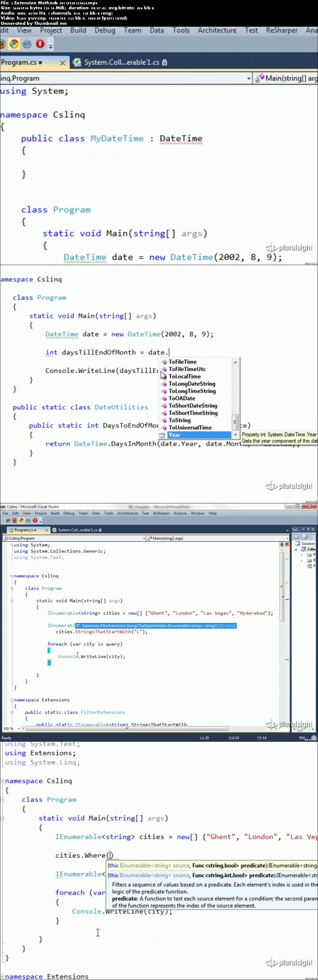Open the 100 % zoom dropdown
Screen dimensions: 318x980
[19, 729]
